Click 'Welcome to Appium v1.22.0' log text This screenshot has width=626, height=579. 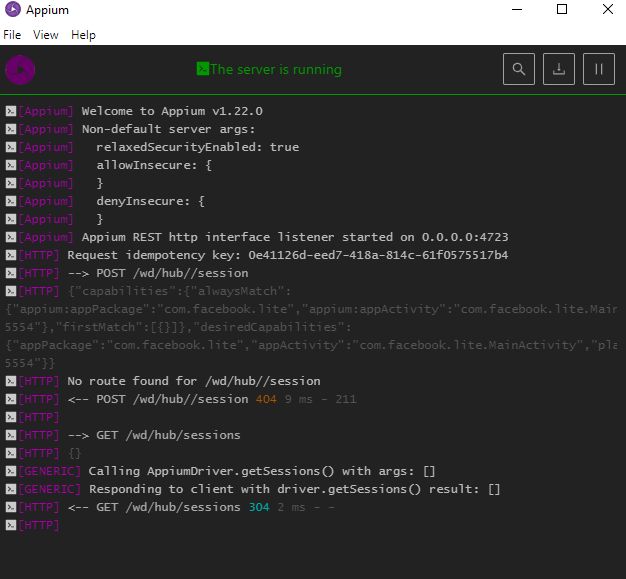point(172,111)
